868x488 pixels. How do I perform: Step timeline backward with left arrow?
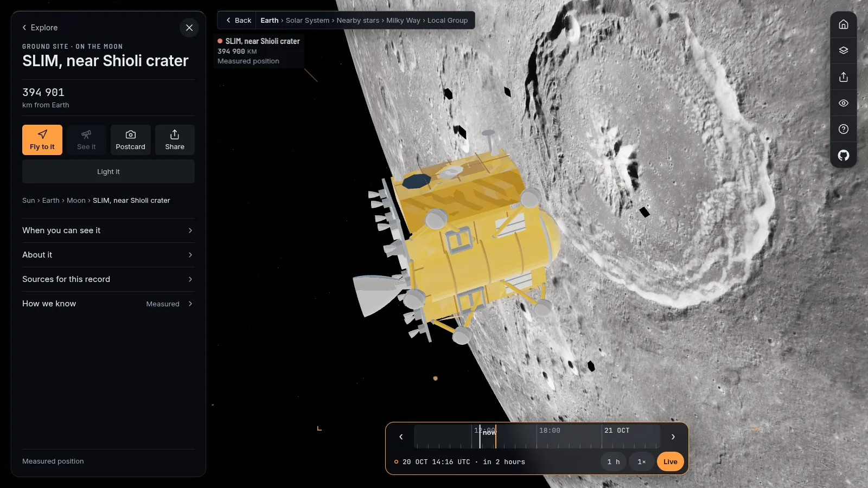(x=401, y=437)
